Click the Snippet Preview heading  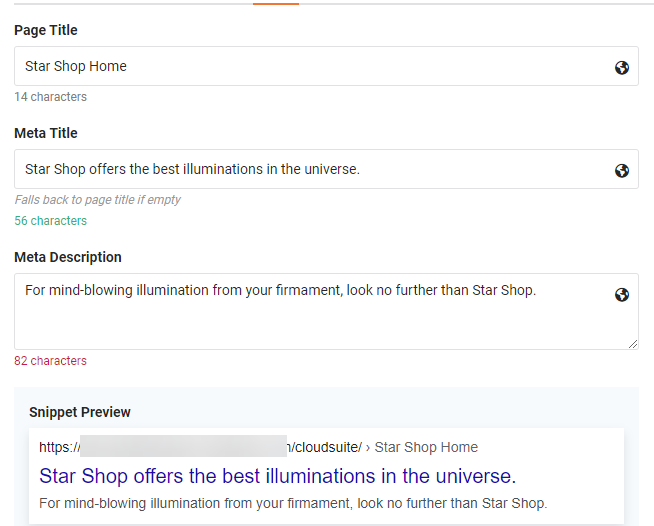80,412
